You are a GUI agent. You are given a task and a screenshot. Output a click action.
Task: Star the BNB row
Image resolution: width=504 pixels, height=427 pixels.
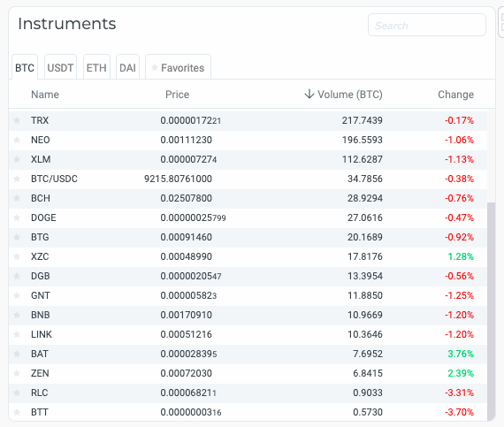(17, 315)
